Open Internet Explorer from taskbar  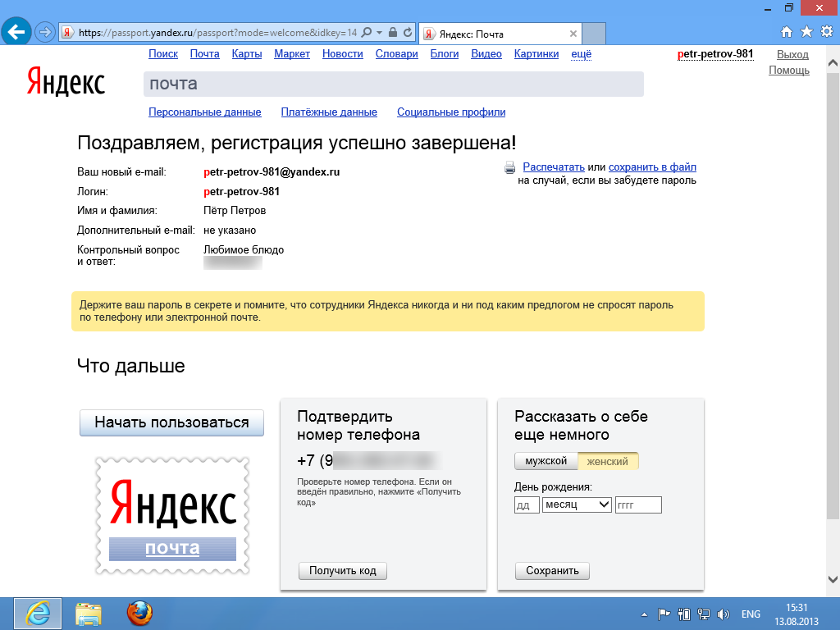(x=38, y=614)
